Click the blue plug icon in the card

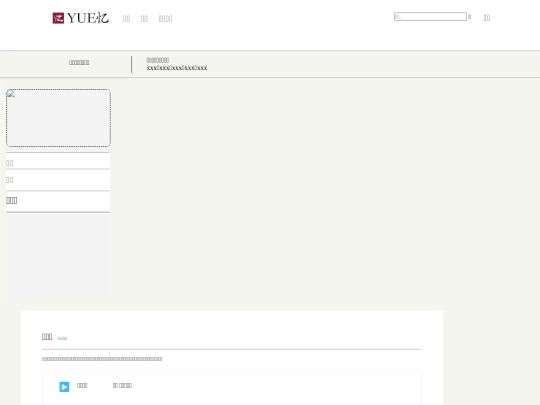pos(64,387)
